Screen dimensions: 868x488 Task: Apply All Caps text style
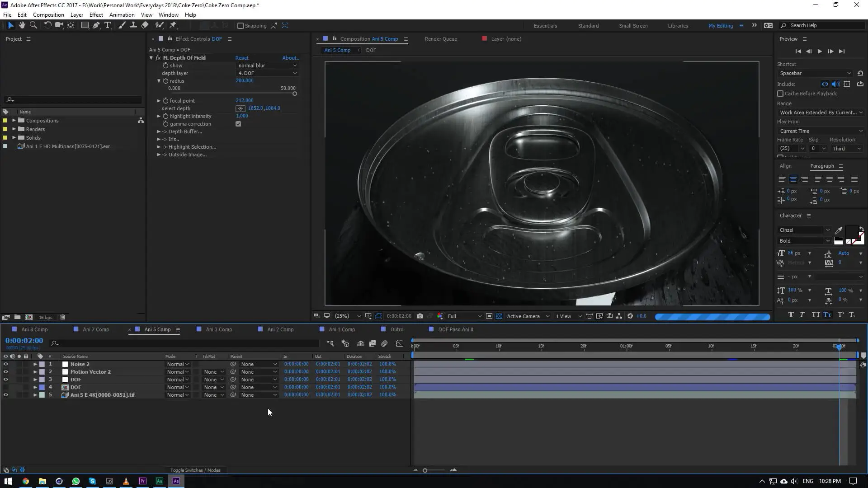[x=816, y=315]
